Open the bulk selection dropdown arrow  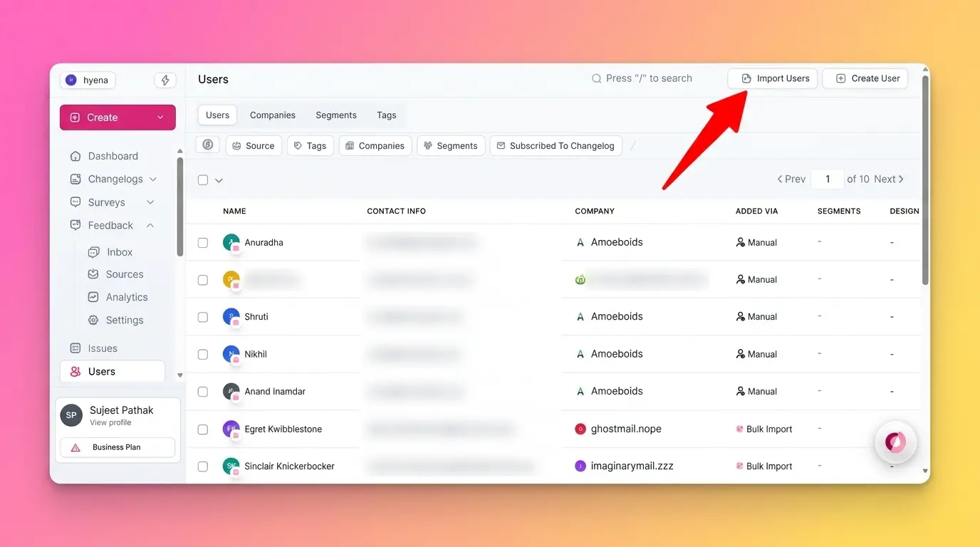pos(219,180)
